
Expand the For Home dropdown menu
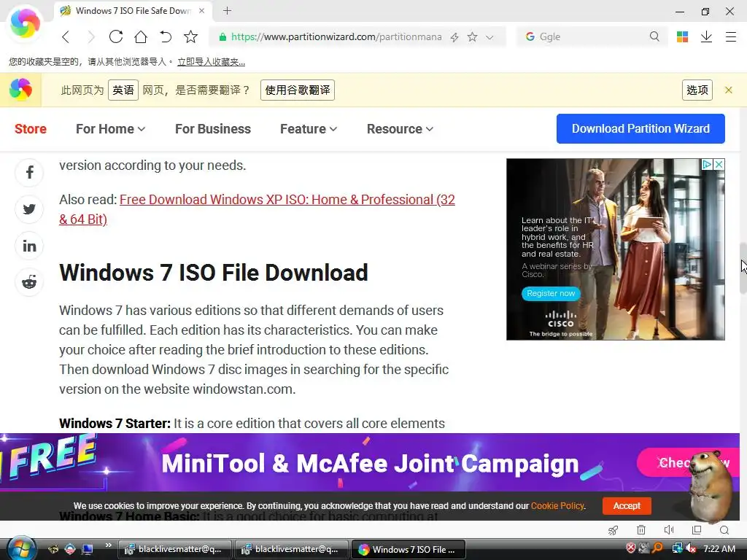pos(111,128)
